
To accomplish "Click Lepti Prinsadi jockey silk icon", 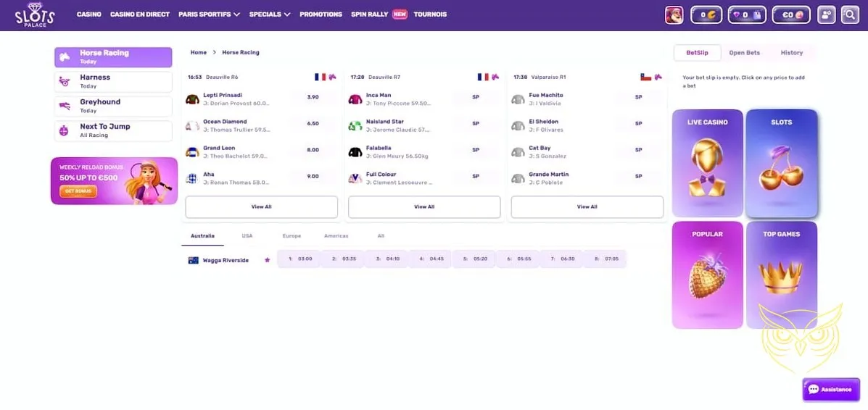I will coord(192,99).
